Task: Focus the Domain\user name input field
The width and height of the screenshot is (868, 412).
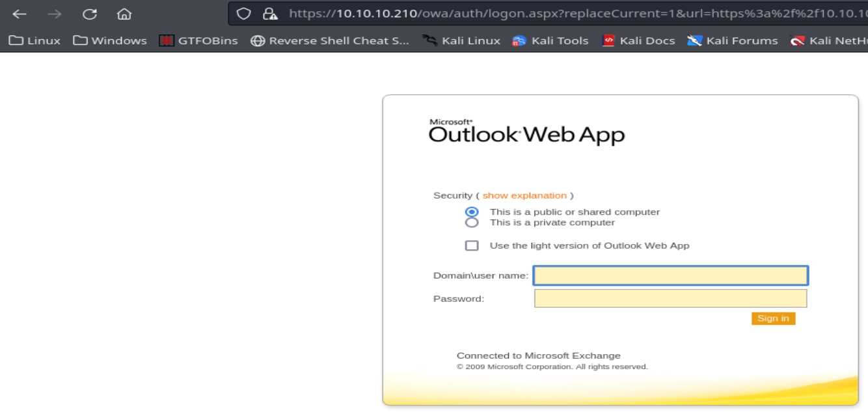Action: tap(670, 276)
